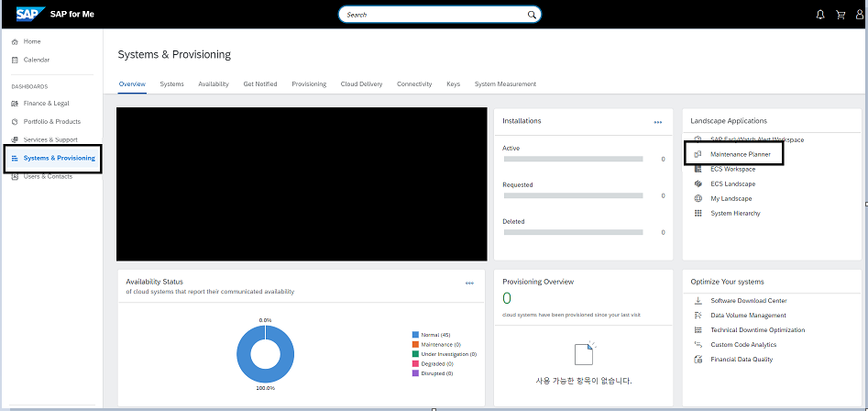Click the Maintenance Planner icon
868x411 pixels.
698,154
